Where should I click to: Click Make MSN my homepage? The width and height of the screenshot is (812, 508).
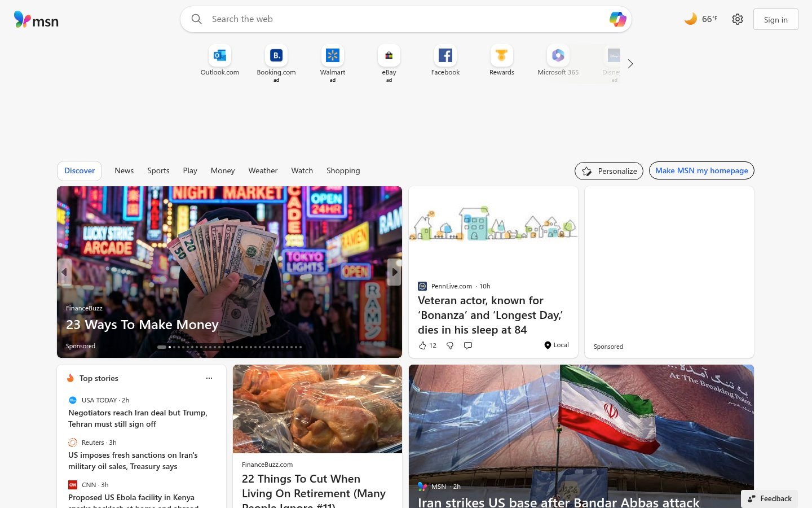tap(701, 170)
